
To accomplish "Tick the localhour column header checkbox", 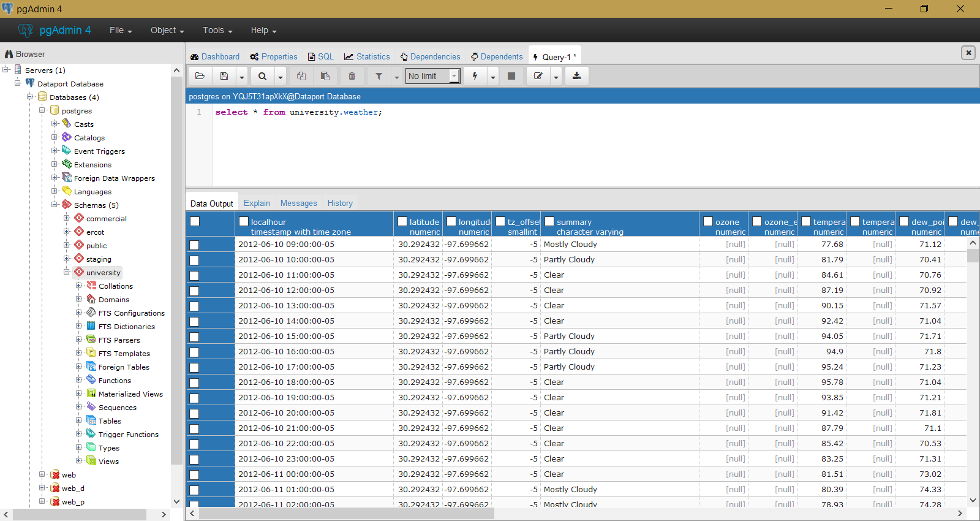I will pos(244,222).
